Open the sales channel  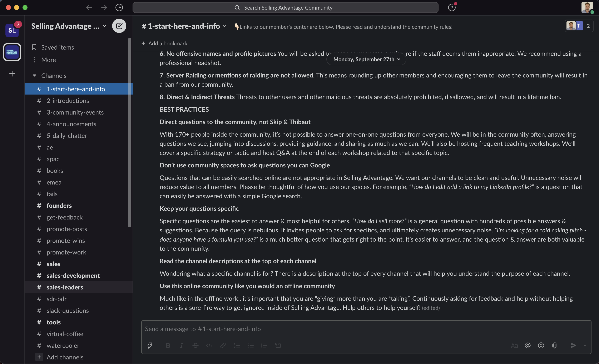point(79,264)
